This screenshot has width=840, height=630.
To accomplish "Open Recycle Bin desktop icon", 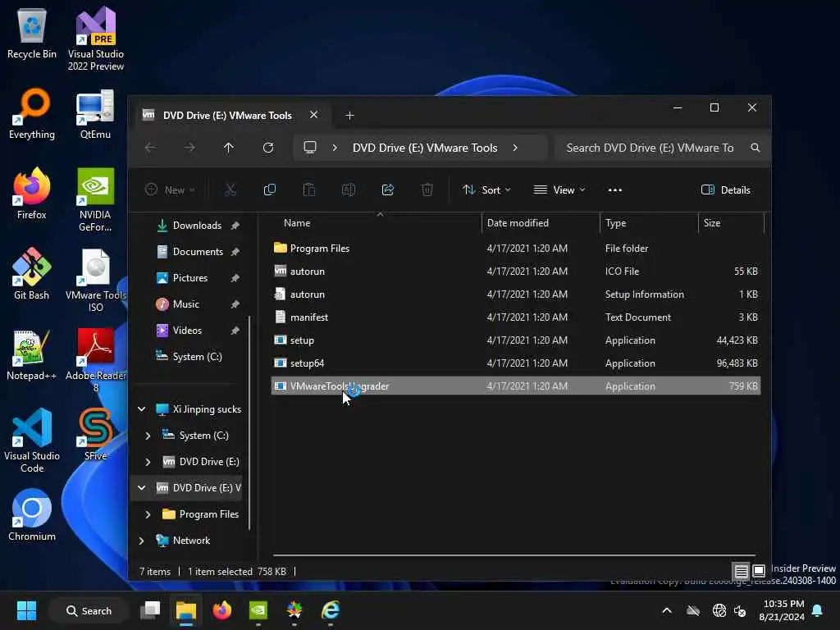I will pos(32,34).
